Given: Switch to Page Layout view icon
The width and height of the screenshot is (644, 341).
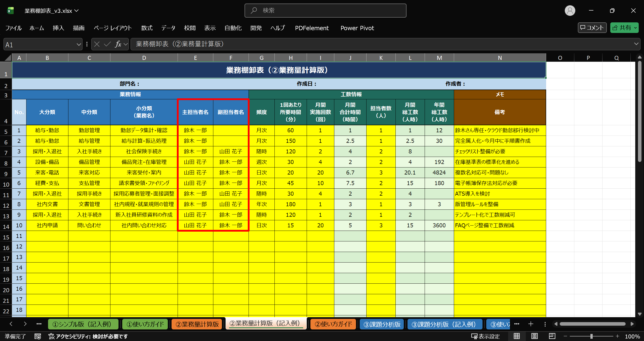Looking at the screenshot, I should click(534, 336).
